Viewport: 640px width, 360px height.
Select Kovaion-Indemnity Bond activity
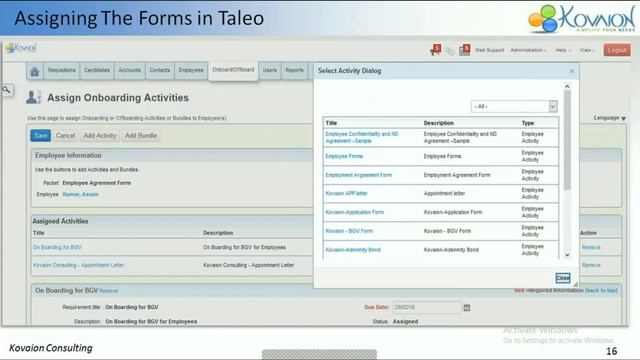[x=353, y=250]
